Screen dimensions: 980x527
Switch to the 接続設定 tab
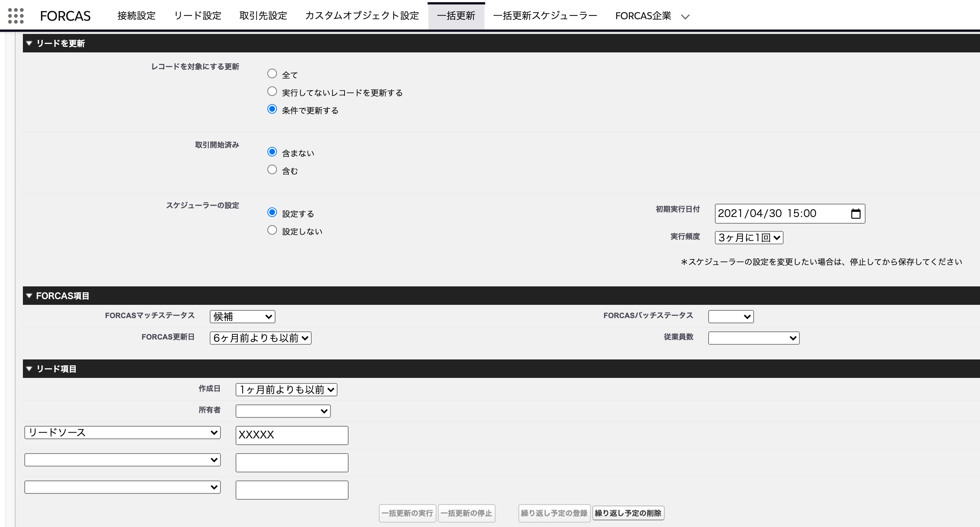coord(136,16)
